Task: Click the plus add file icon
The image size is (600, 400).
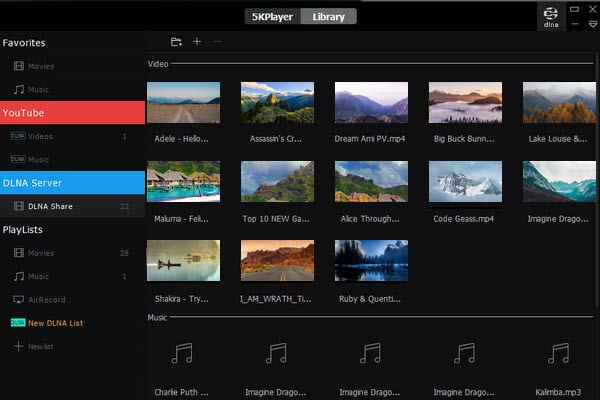Action: (x=197, y=42)
